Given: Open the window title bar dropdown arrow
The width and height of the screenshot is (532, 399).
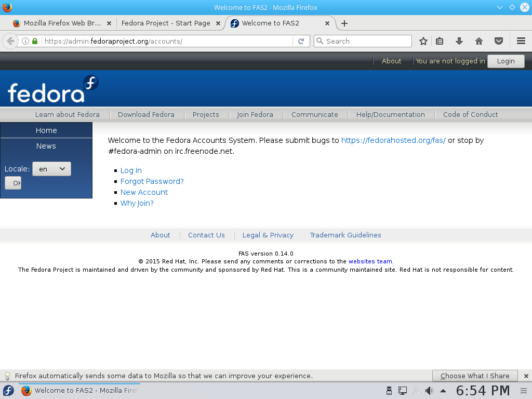Looking at the screenshot, I should tap(499, 7).
